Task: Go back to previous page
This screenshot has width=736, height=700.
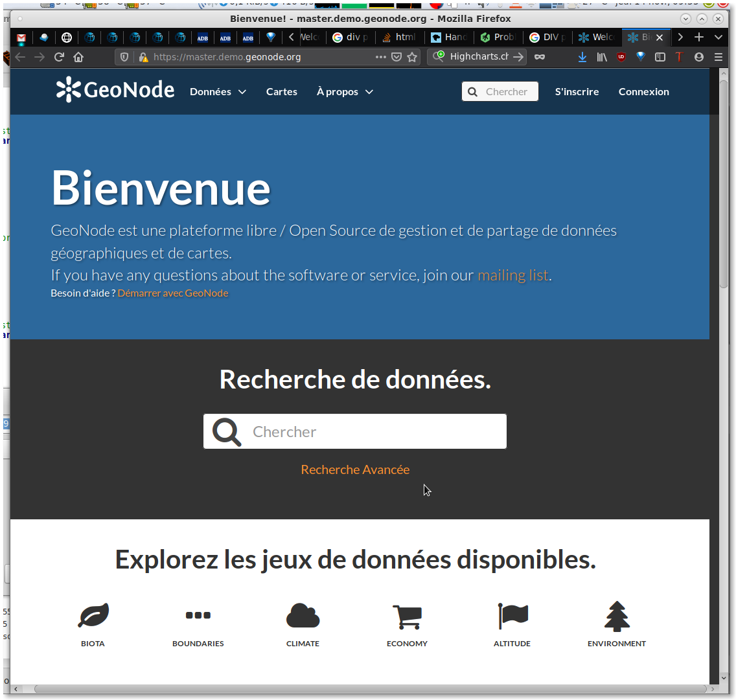Action: point(20,57)
